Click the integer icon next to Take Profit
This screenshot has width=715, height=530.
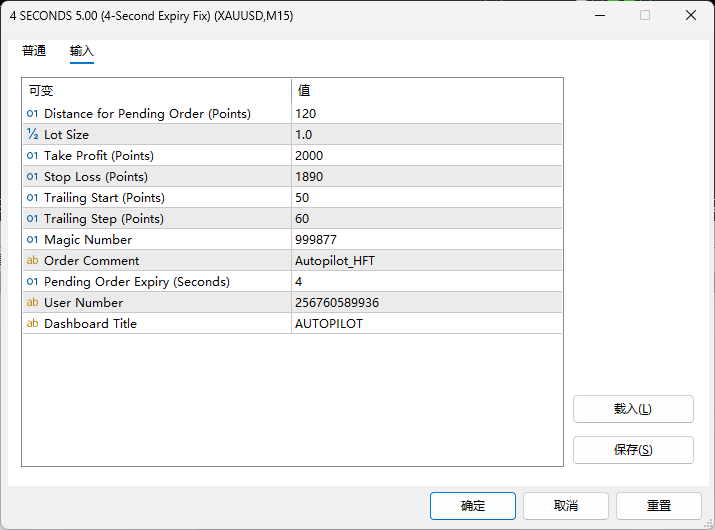click(32, 156)
